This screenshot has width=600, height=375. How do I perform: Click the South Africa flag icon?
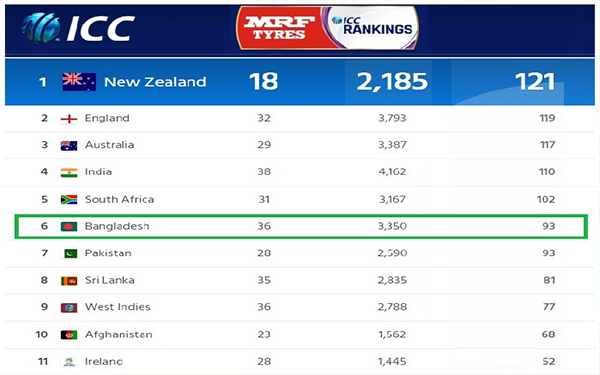click(69, 199)
